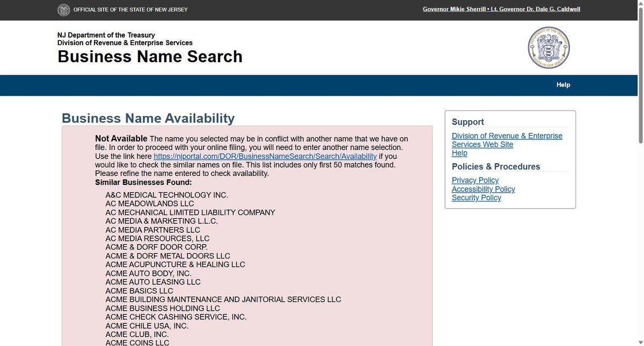Screen dimensions: 644x346
Task: Click the Policies & Procedures heading
Action: pyautogui.click(x=496, y=166)
